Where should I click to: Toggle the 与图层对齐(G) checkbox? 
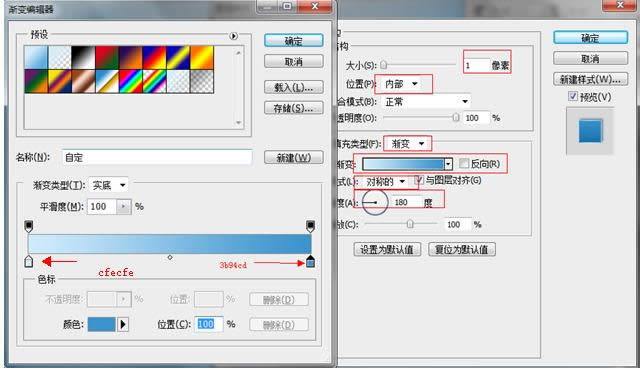(x=419, y=180)
